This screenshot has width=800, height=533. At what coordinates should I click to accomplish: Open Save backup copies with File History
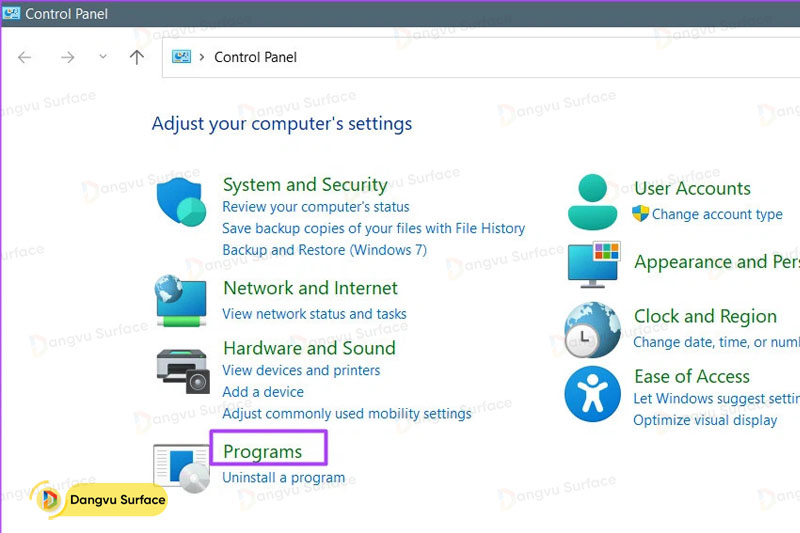(373, 228)
